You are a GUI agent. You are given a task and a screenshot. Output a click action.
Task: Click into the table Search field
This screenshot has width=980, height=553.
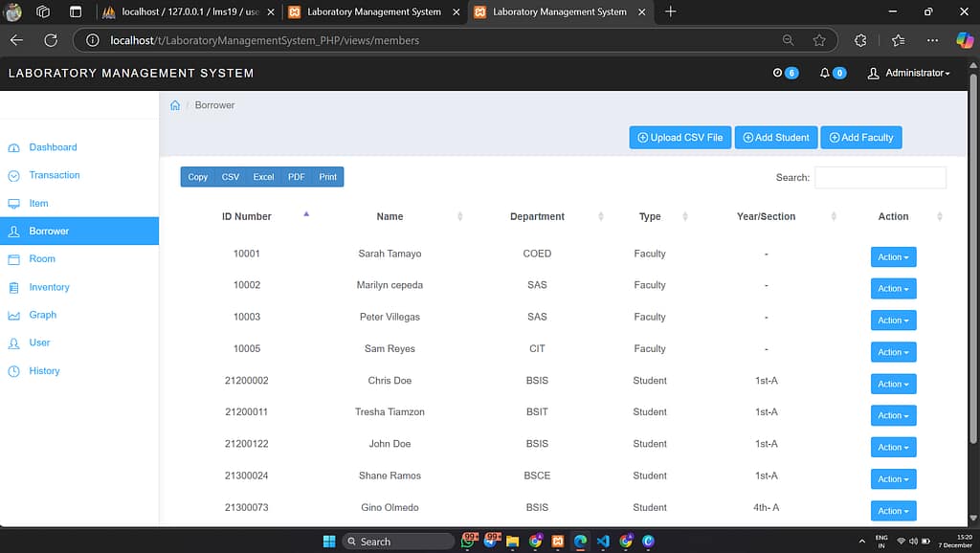click(880, 178)
